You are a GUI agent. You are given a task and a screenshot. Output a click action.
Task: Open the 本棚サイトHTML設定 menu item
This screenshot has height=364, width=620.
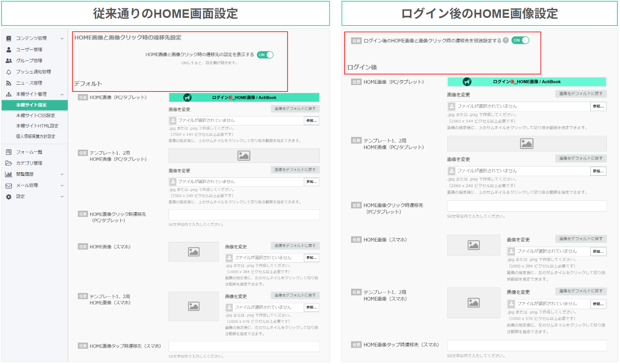point(37,126)
